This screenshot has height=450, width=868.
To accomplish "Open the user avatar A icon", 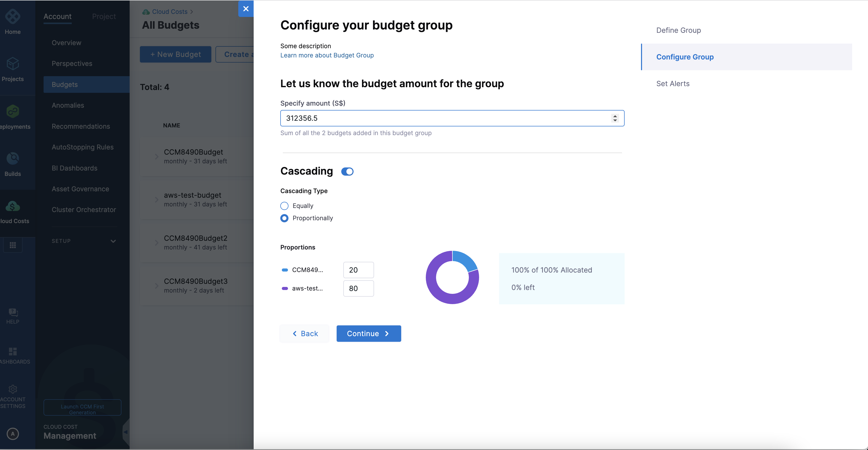I will click(x=13, y=434).
